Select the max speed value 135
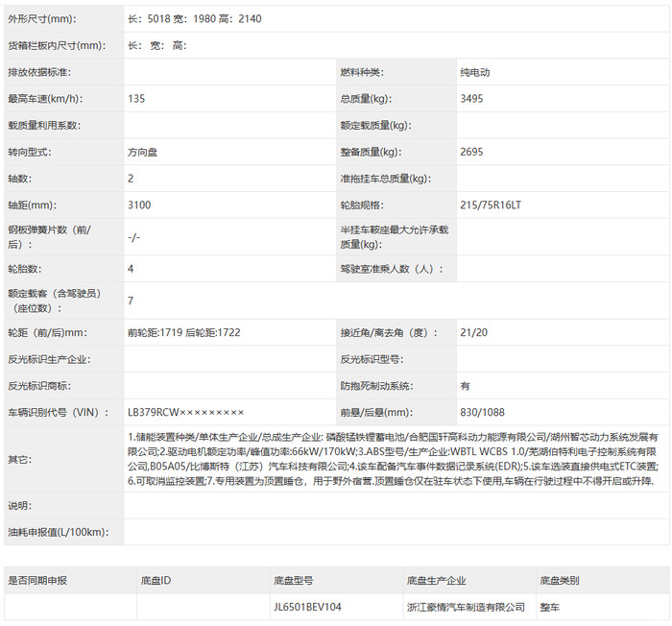672x626 pixels. point(136,99)
